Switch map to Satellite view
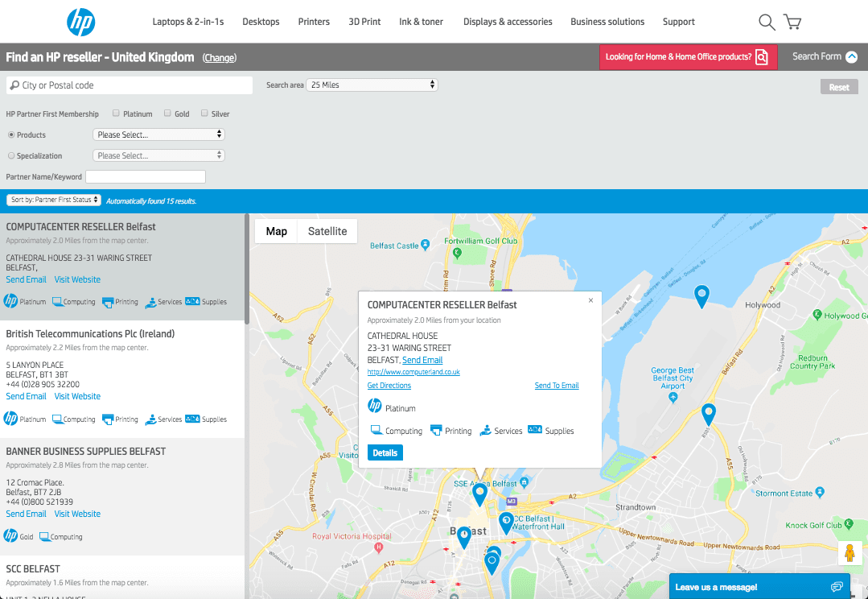868x599 pixels. coord(327,231)
